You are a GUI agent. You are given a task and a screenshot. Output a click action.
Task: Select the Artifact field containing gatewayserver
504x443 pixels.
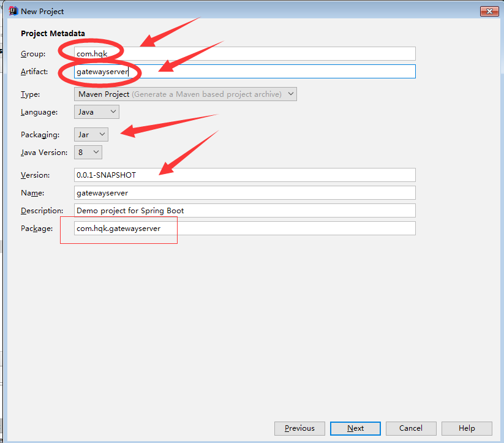click(x=245, y=71)
